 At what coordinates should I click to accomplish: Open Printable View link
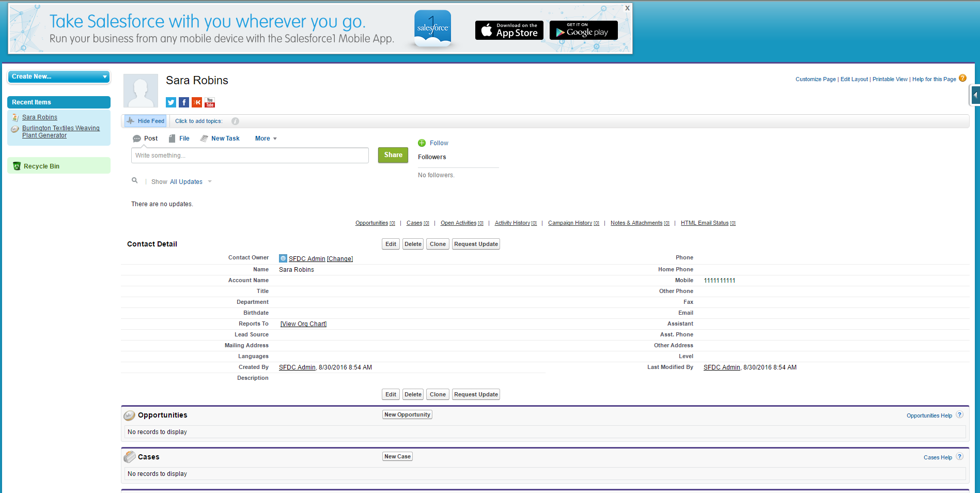(890, 79)
